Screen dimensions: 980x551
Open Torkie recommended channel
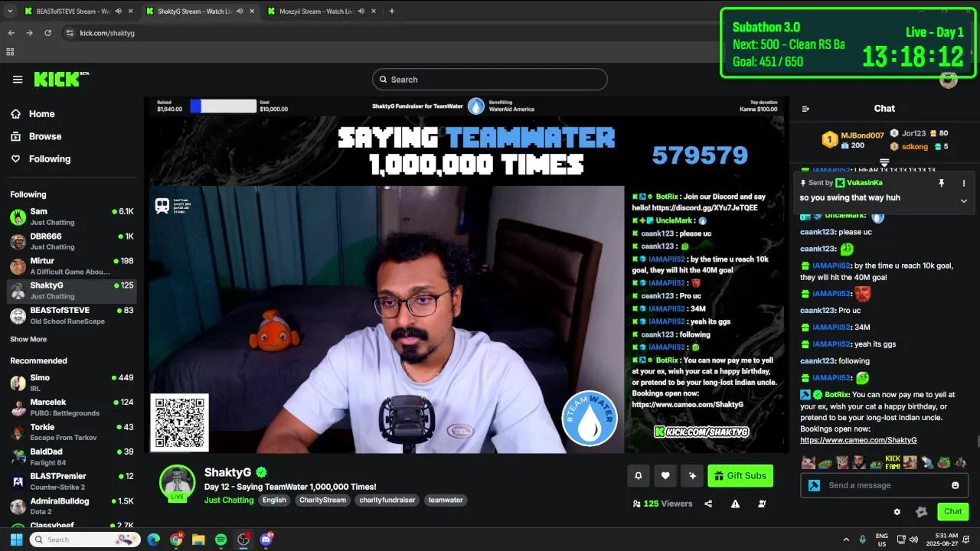(x=72, y=432)
